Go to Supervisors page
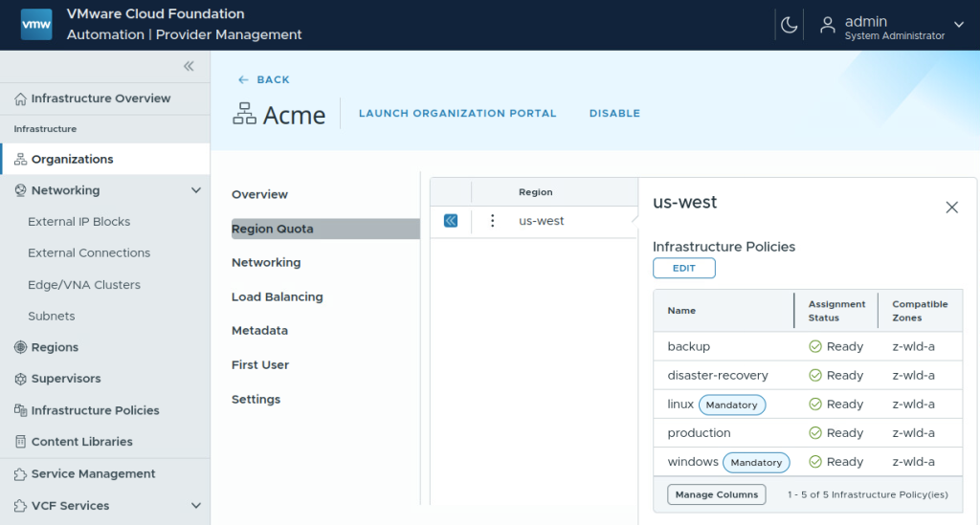 point(66,379)
